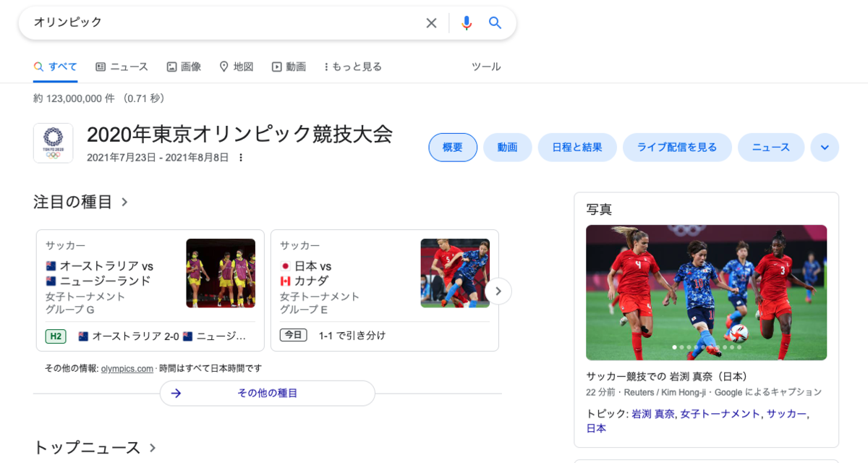
Task: Open the サッカー topic link
Action: (786, 414)
